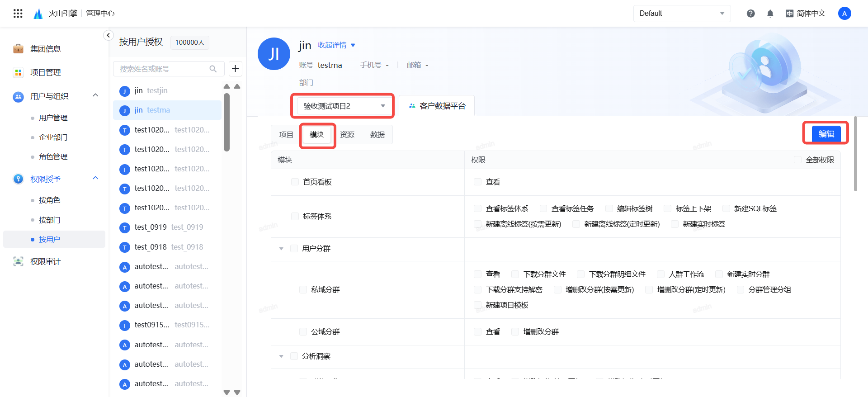
Task: Switch to the 数据 tab
Action: tap(377, 135)
